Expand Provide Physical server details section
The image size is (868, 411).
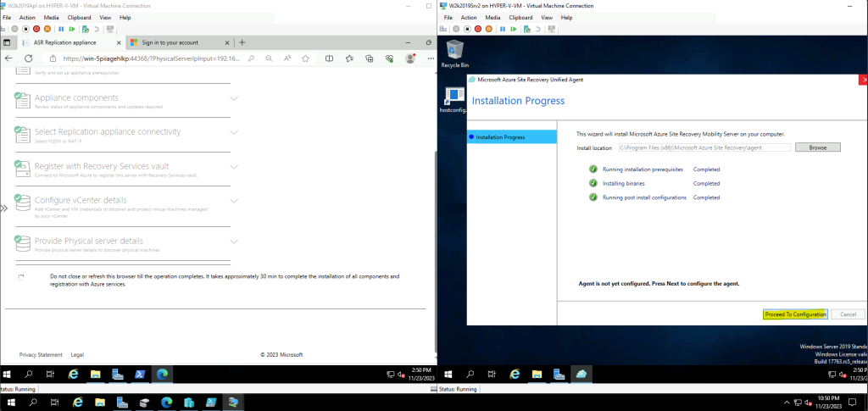click(234, 242)
